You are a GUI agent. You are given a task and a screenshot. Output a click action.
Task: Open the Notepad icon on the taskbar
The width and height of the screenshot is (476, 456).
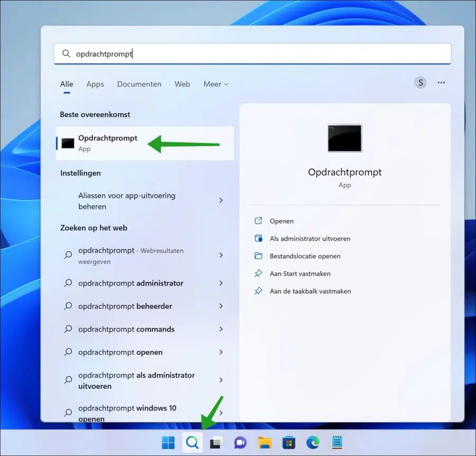(x=337, y=442)
